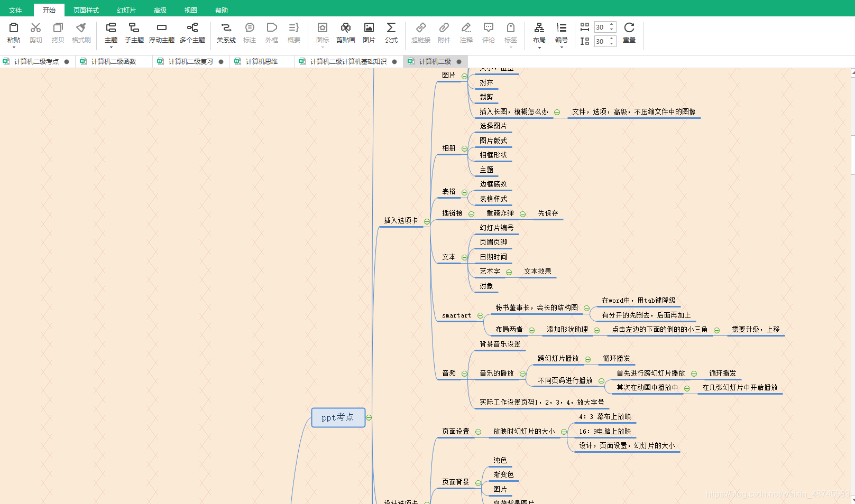Select the 16：9电脑上放映 node

click(605, 431)
